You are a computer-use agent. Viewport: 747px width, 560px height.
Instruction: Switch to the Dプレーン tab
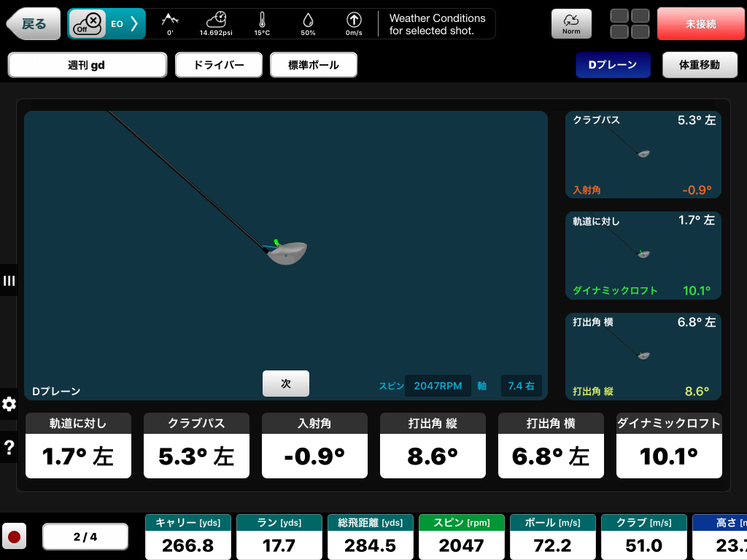coord(613,65)
